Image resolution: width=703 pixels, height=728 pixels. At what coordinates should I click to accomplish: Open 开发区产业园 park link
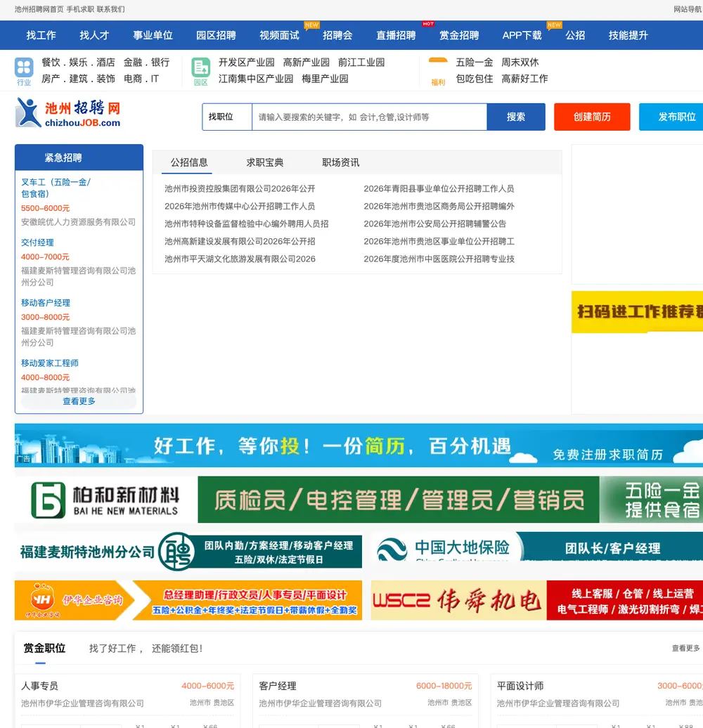246,63
